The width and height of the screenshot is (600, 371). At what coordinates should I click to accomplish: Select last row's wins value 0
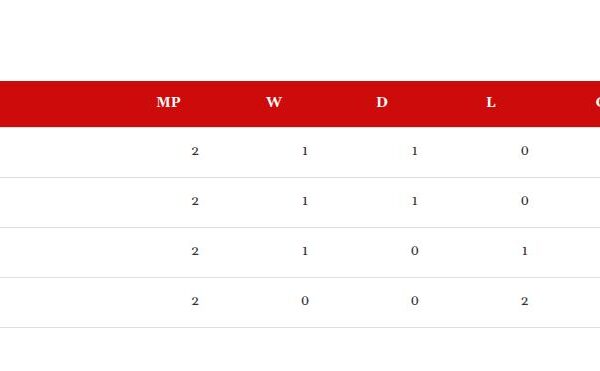tap(305, 301)
